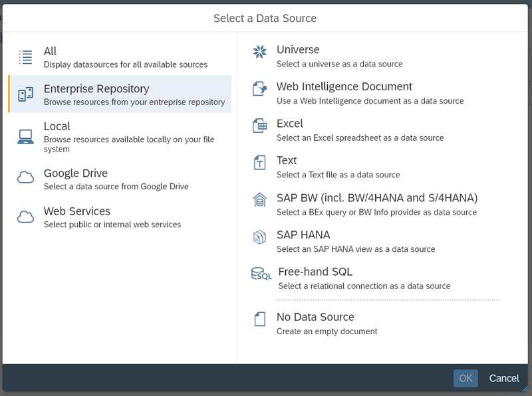The width and height of the screenshot is (532, 396).
Task: Choose the 'Local' category title
Action: point(57,126)
